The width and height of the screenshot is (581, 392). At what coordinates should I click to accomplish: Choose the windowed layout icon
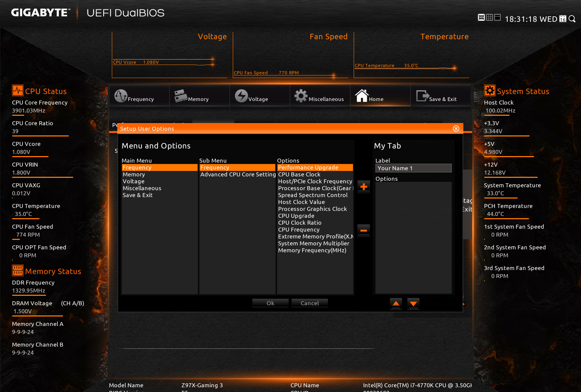pos(497,17)
